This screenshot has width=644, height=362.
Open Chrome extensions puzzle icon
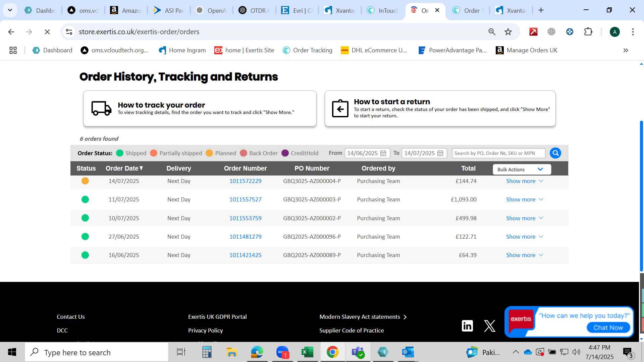tap(588, 32)
